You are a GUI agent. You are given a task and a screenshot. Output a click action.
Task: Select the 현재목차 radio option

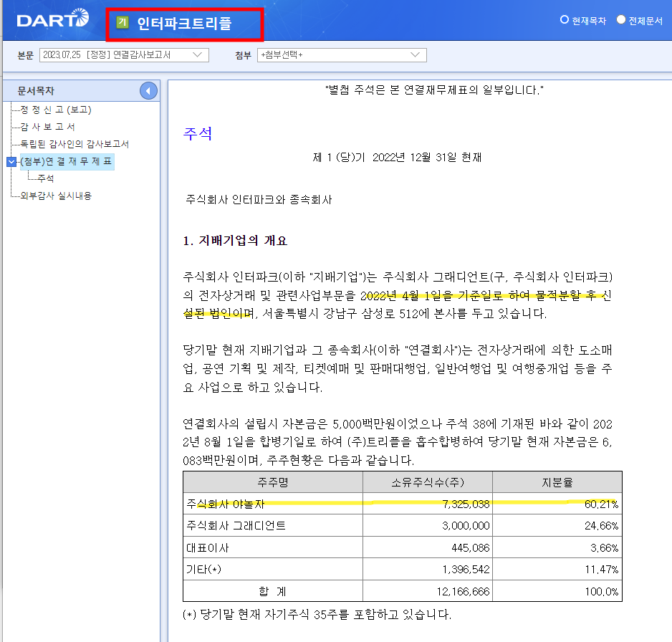[565, 20]
